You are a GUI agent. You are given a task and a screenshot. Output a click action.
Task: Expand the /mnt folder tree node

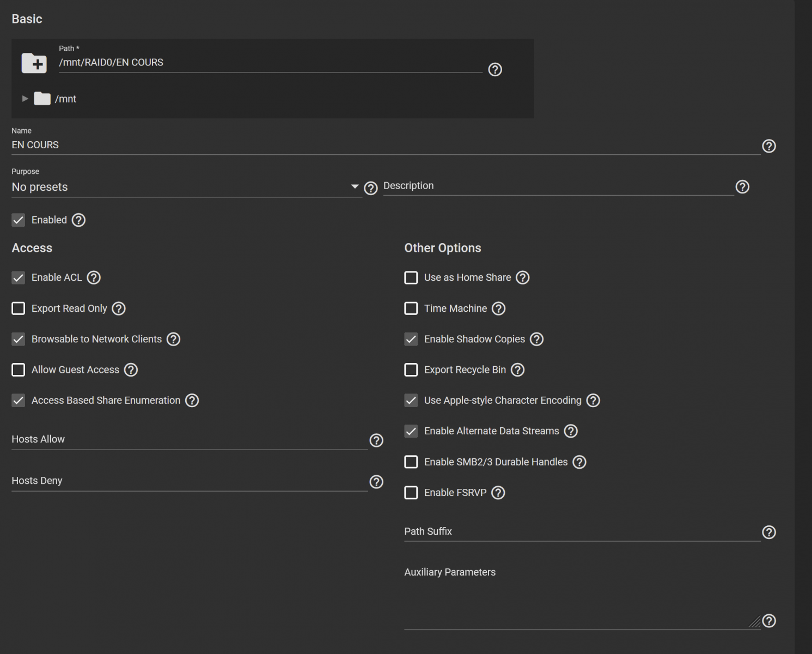[x=25, y=99]
